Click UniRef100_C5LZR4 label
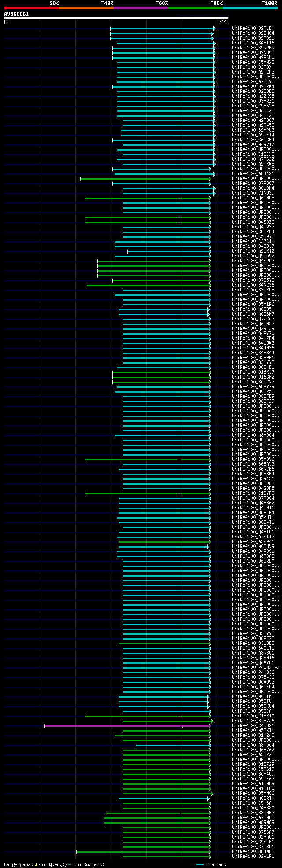 [253, 232]
